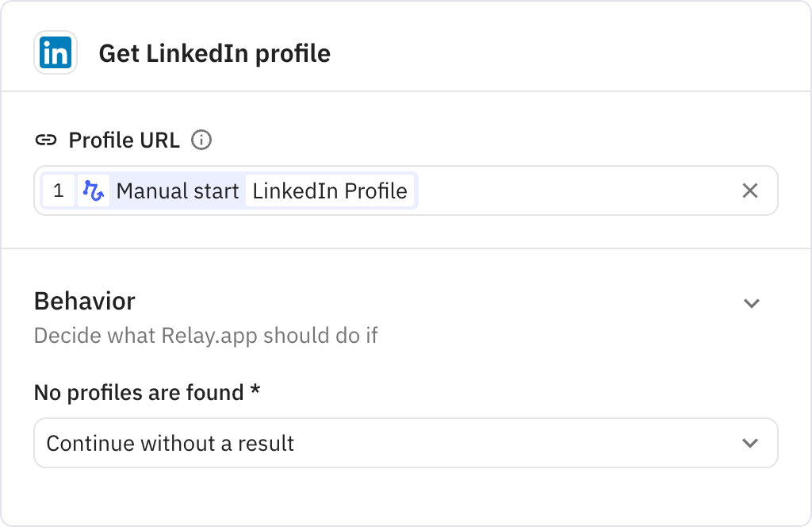
Task: Click the Behavior heading
Action: point(83,302)
